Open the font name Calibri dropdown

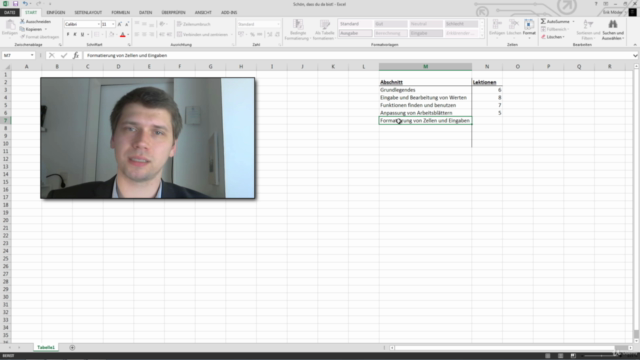coord(98,24)
